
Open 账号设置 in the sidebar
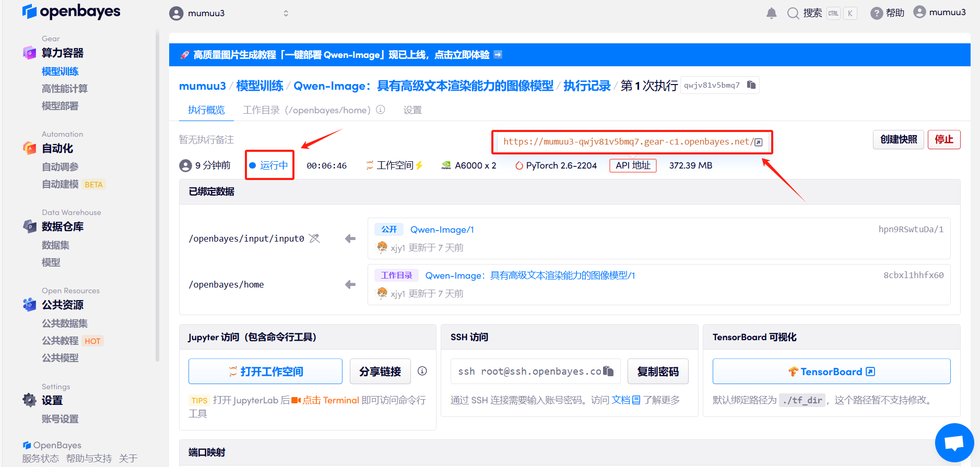(60, 419)
